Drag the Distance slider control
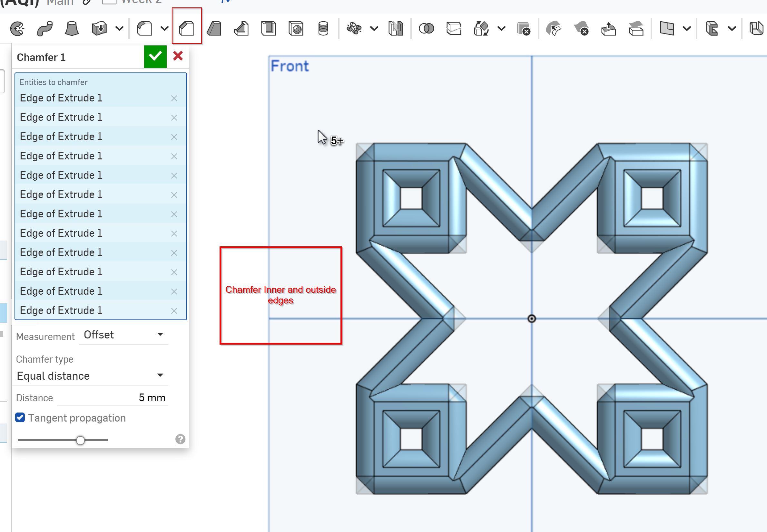This screenshot has width=767, height=532. click(x=82, y=440)
